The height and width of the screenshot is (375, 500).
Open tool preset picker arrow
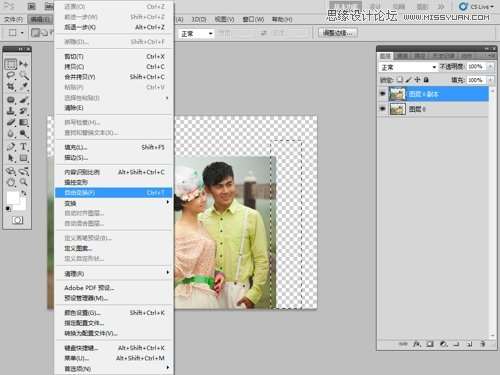(22, 33)
